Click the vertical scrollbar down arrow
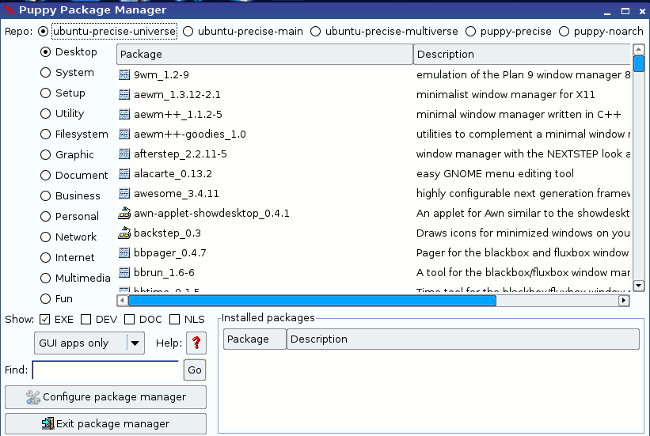 [639, 285]
